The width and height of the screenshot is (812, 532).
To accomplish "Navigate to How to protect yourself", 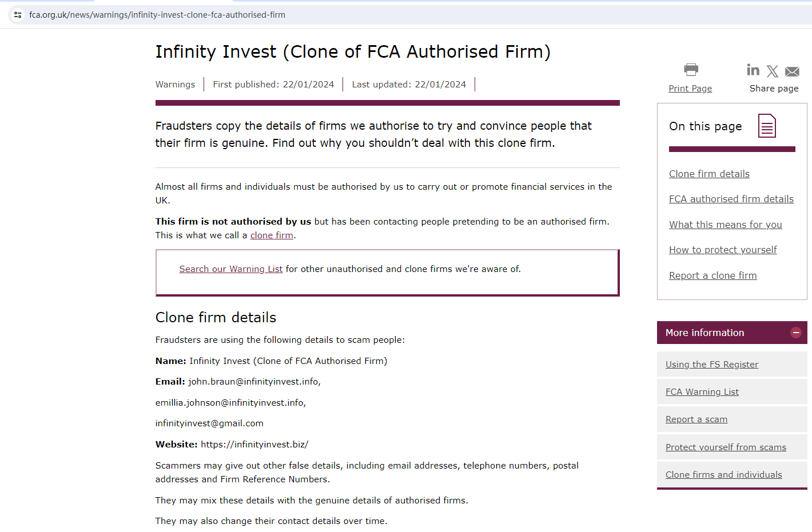I will coord(723,250).
